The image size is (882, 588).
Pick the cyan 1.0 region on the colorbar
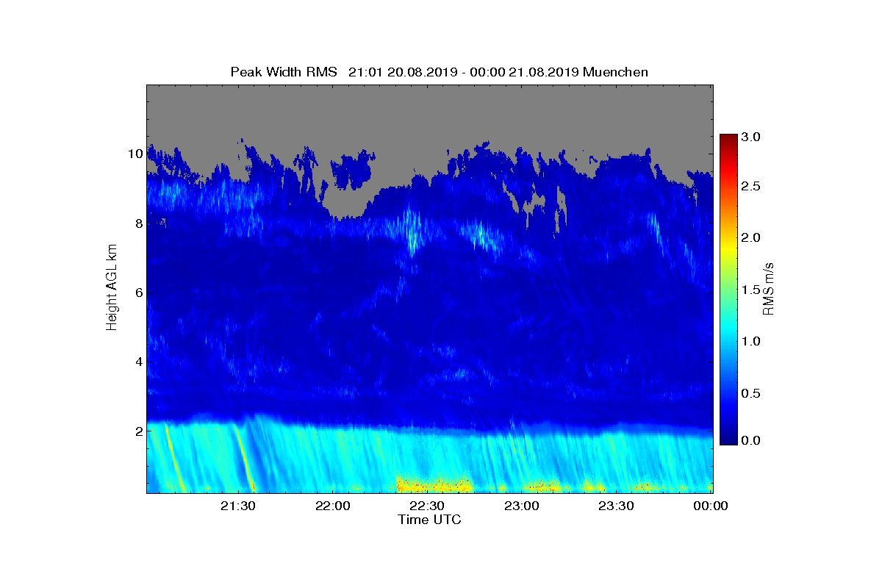click(728, 341)
